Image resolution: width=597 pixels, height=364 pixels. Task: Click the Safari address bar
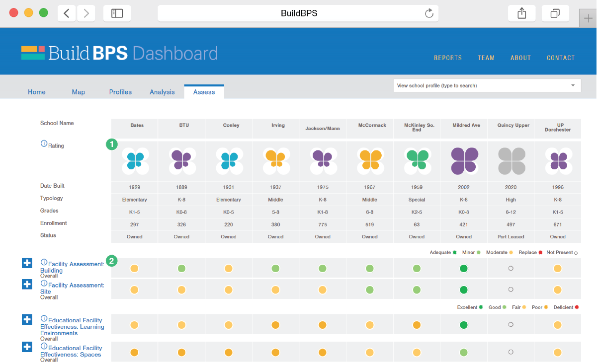pos(298,13)
